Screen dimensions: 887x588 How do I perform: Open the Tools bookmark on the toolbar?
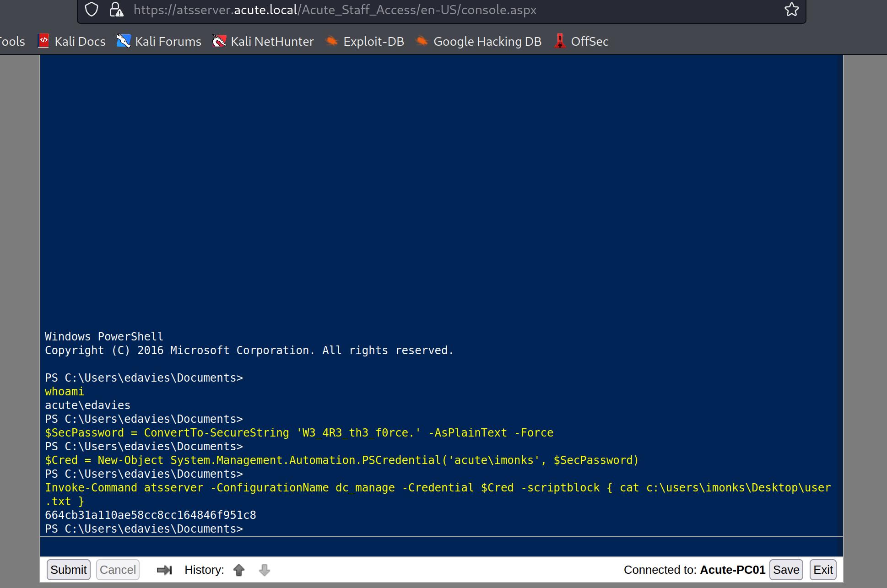pyautogui.click(x=12, y=42)
